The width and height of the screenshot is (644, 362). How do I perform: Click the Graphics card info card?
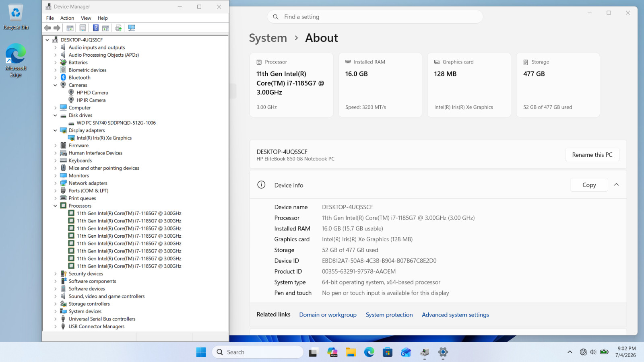(469, 85)
